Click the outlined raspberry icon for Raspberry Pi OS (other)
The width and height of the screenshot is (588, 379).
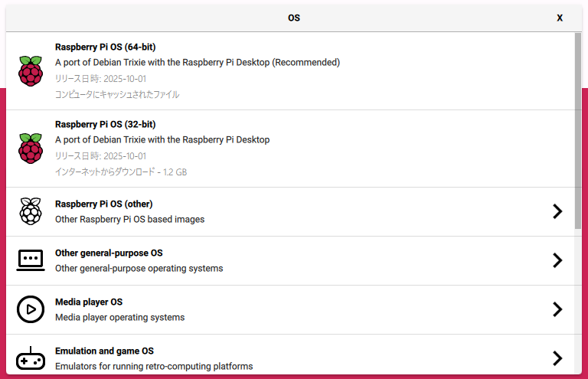[x=31, y=211]
